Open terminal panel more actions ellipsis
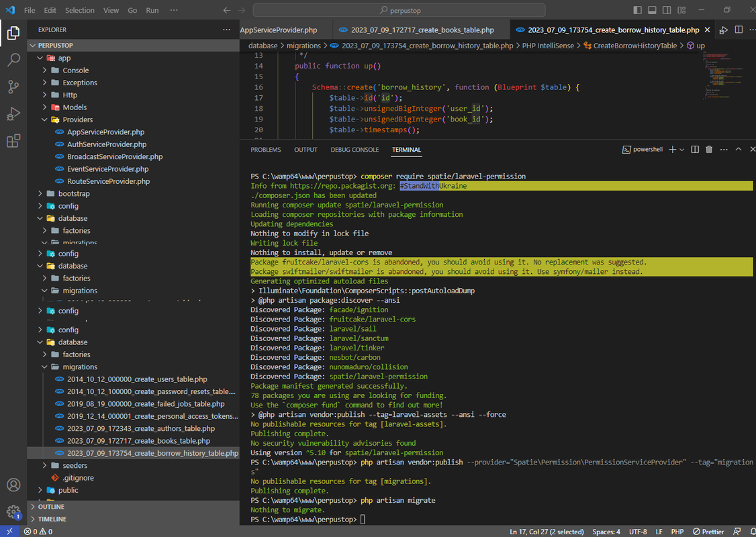This screenshot has width=756, height=537. (x=724, y=150)
